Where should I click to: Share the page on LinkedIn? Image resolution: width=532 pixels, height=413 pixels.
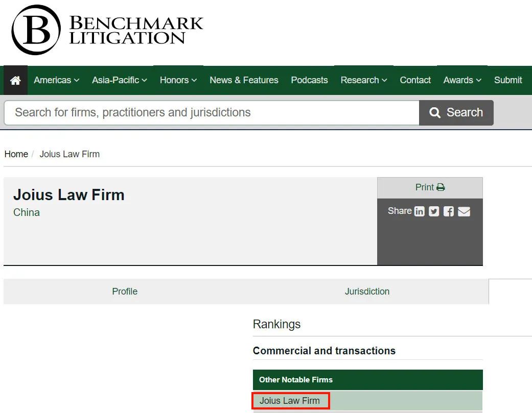420,211
